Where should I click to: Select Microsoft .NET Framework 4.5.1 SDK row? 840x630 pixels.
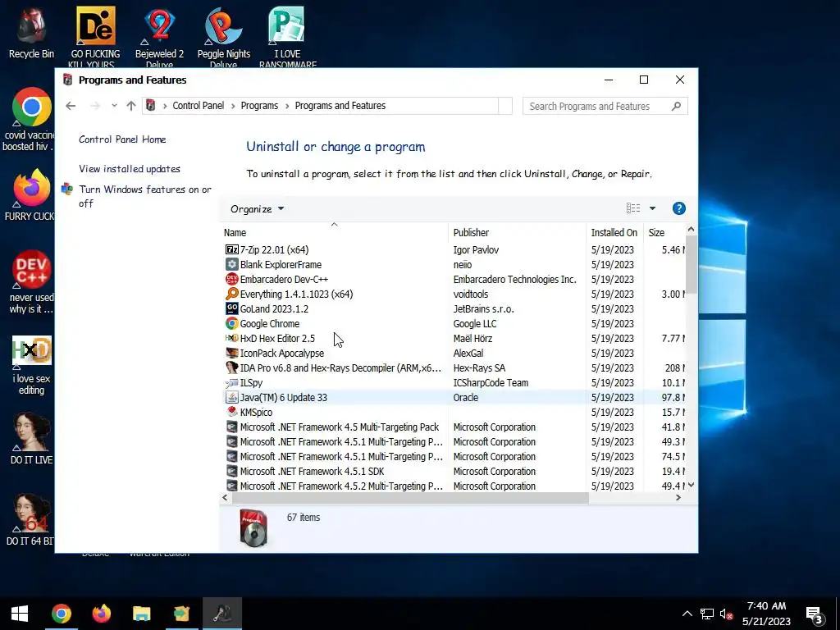(453, 472)
